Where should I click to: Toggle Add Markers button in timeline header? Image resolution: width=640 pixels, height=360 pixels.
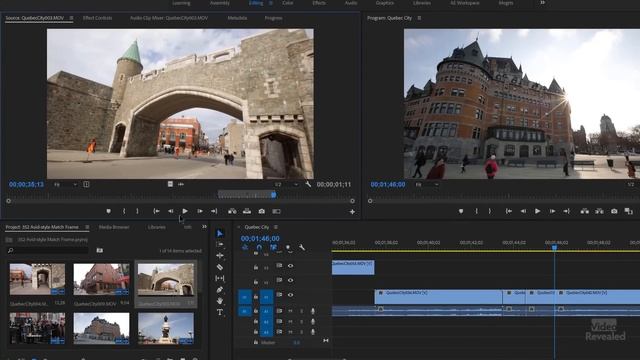(x=288, y=247)
